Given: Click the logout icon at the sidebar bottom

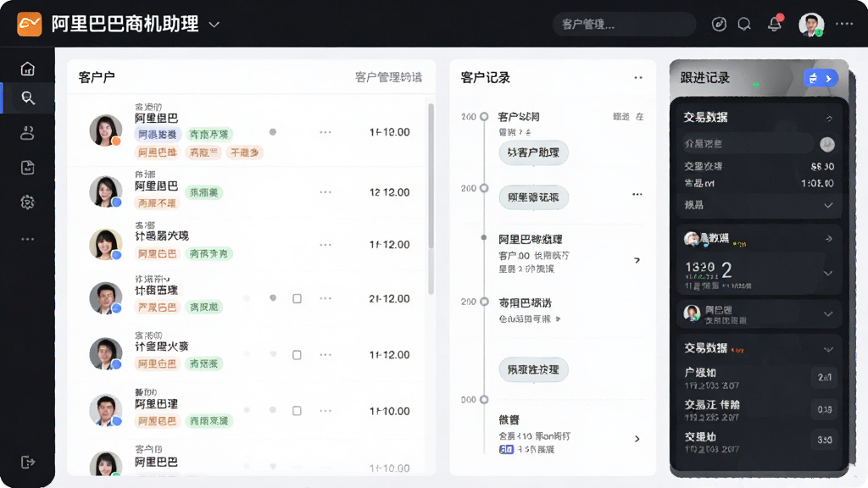Looking at the screenshot, I should click(x=28, y=462).
